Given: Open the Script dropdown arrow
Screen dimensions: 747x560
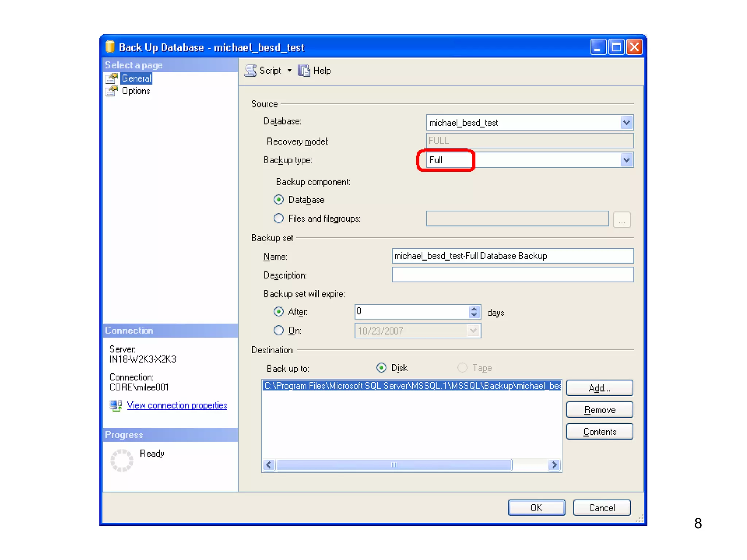Looking at the screenshot, I should point(290,70).
